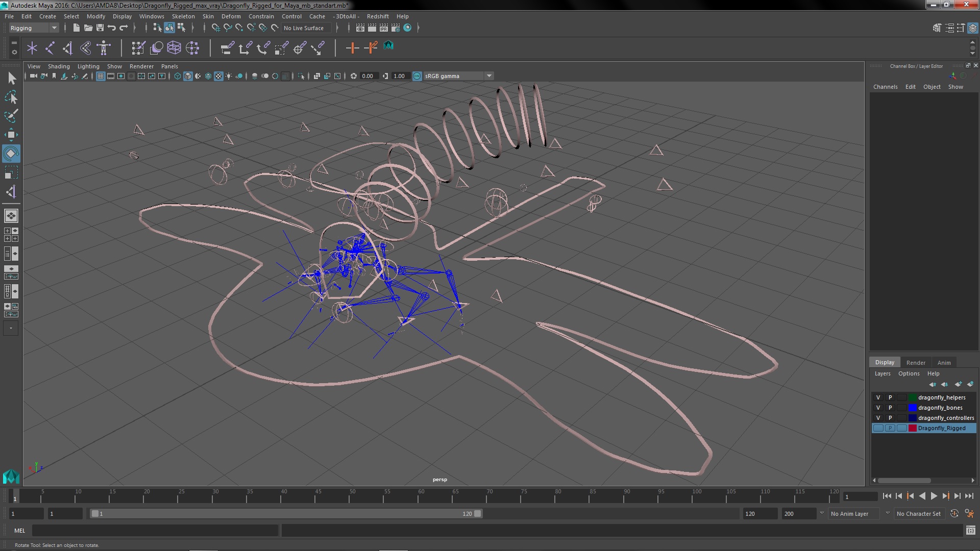The height and width of the screenshot is (551, 980).
Task: Click Options in Layer Editor
Action: 909,373
